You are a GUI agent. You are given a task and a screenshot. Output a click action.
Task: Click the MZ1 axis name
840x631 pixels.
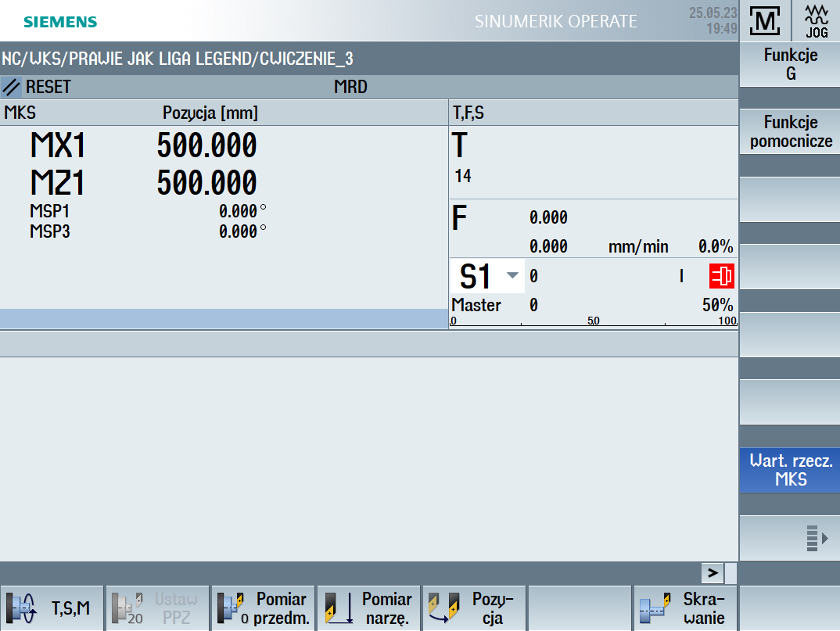pyautogui.click(x=57, y=183)
